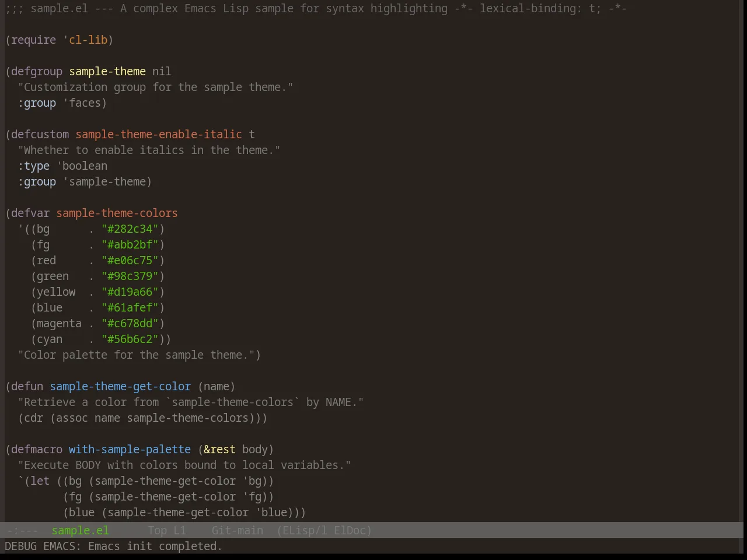Click the &rest keyword
This screenshot has height=560, width=747.
(219, 449)
